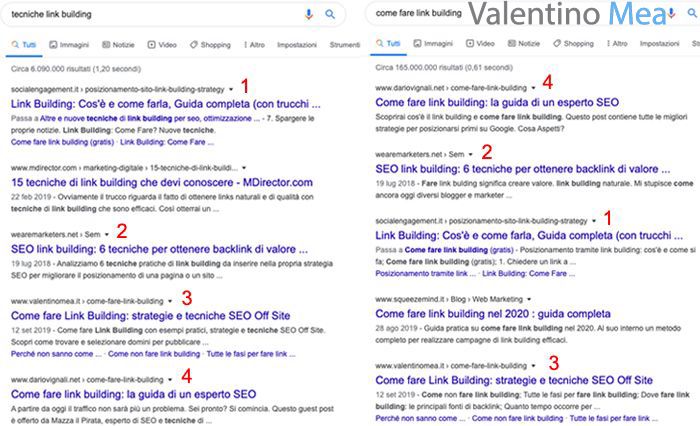Click Impostazioni in right results

click(x=659, y=43)
